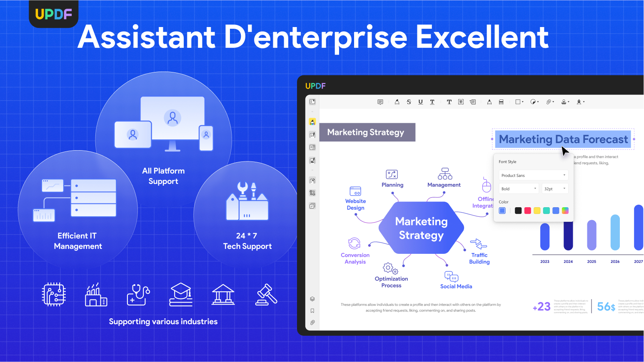Click the 2024 dark bar in chart

[568, 236]
